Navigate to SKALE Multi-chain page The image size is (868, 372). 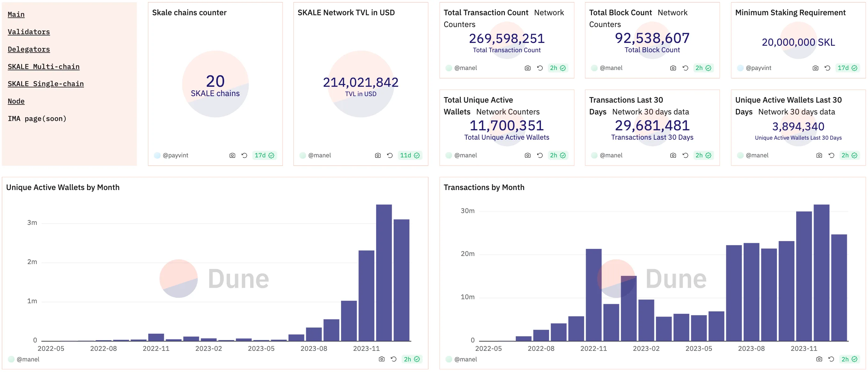tap(44, 67)
